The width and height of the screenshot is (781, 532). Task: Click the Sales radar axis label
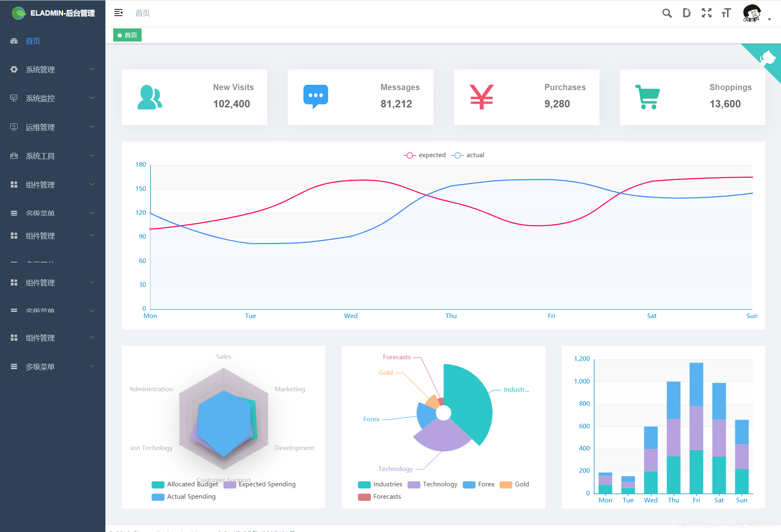[224, 356]
